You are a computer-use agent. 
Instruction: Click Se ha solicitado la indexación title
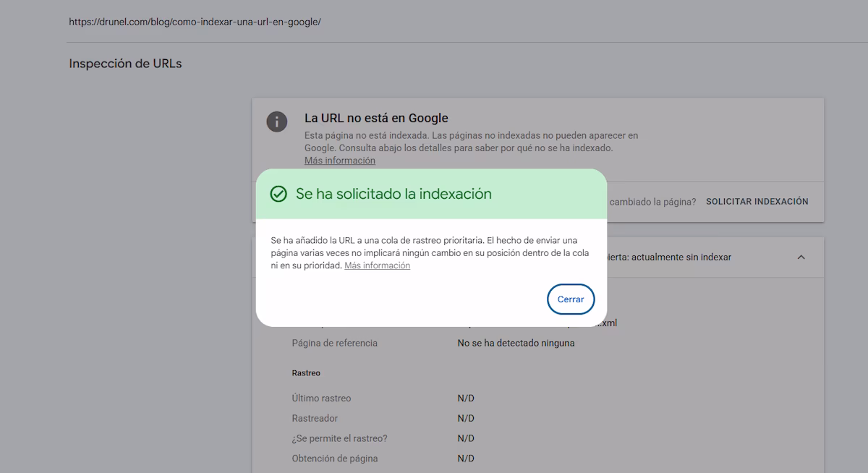point(393,194)
